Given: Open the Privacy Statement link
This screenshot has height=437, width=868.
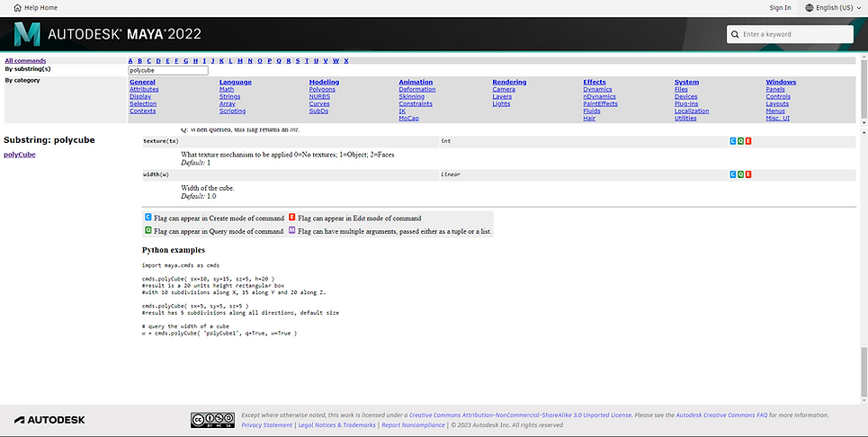Looking at the screenshot, I should point(267,424).
